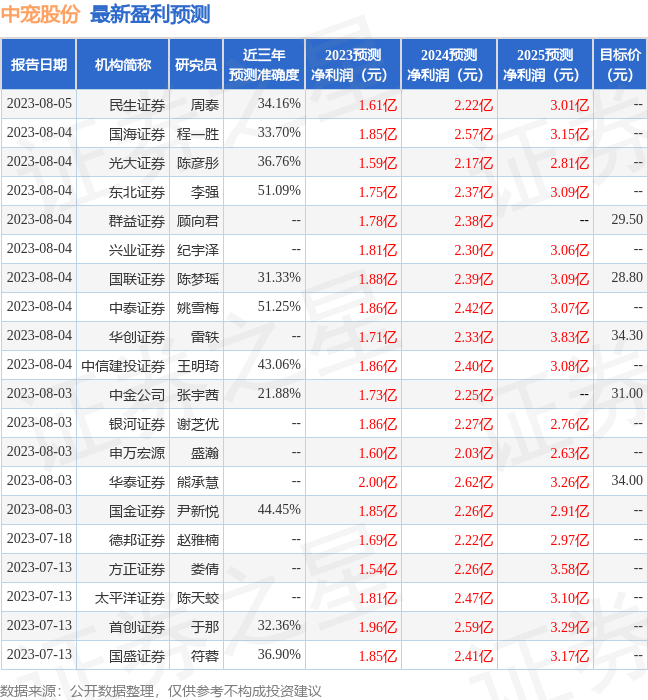Viewport: 648px width, 700px height.
Task: Click 2023 forecast value 2.00亿
Action: [378, 483]
